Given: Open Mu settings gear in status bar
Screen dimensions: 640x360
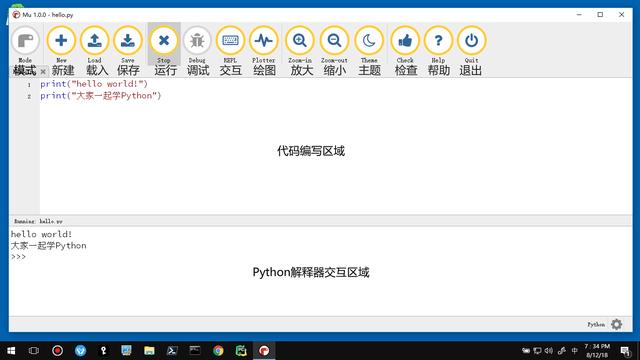Looking at the screenshot, I should coord(616,324).
